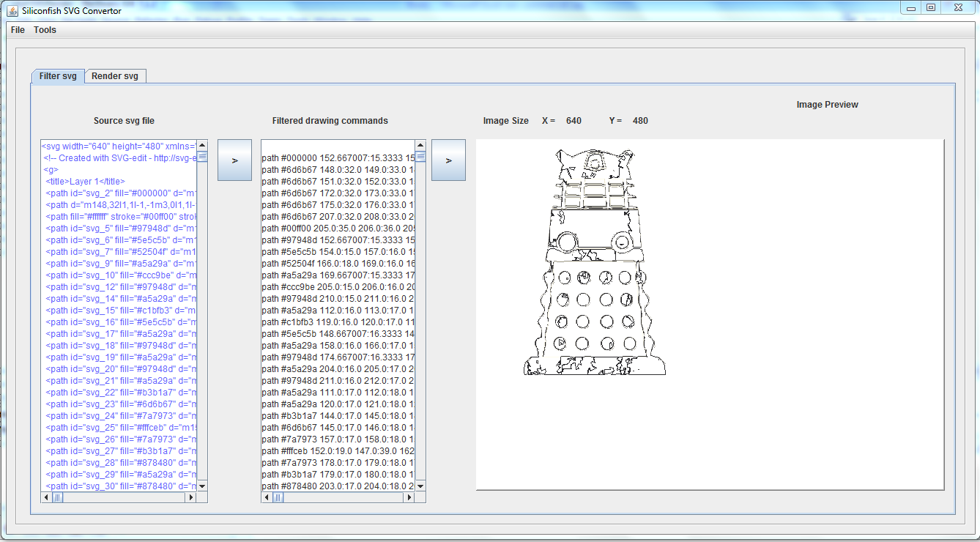
Task: Click the 'path #000000 152.667007:15.3333' command
Action: (338, 157)
